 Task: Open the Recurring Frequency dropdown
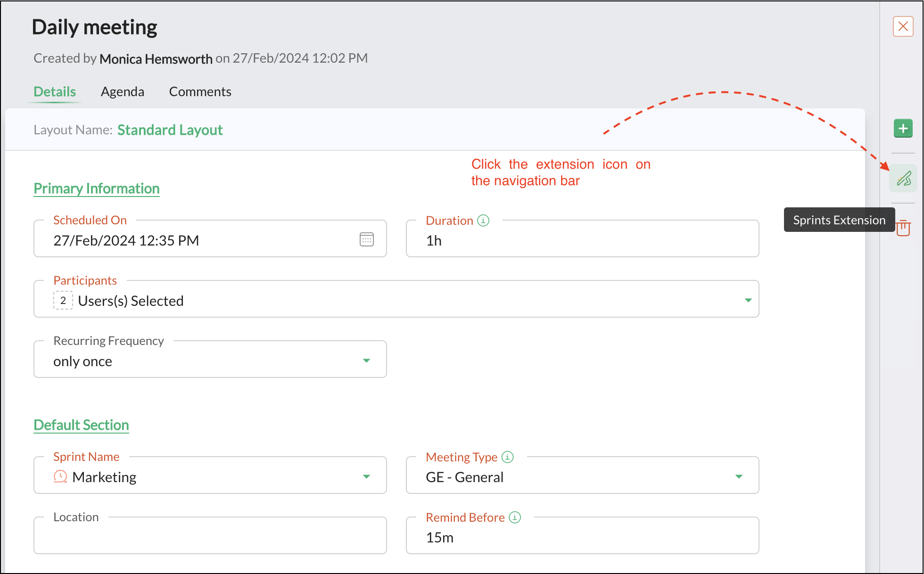366,361
